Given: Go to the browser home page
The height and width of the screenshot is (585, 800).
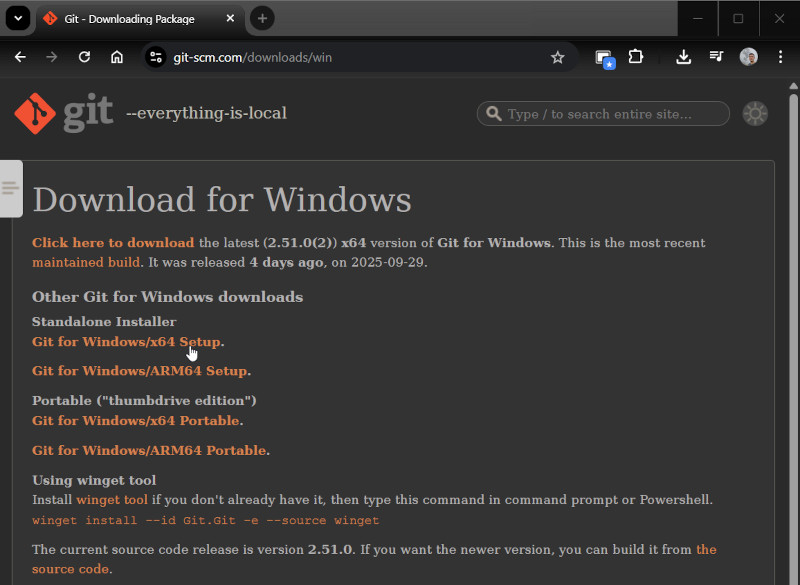Looking at the screenshot, I should pyautogui.click(x=117, y=57).
